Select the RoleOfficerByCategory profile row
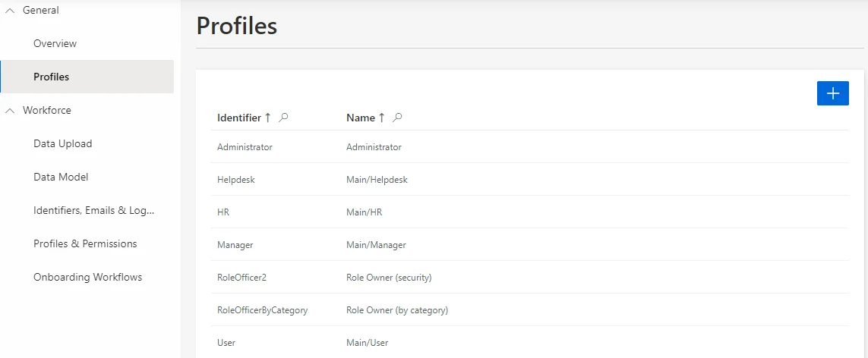The height and width of the screenshot is (358, 868). 262,310
